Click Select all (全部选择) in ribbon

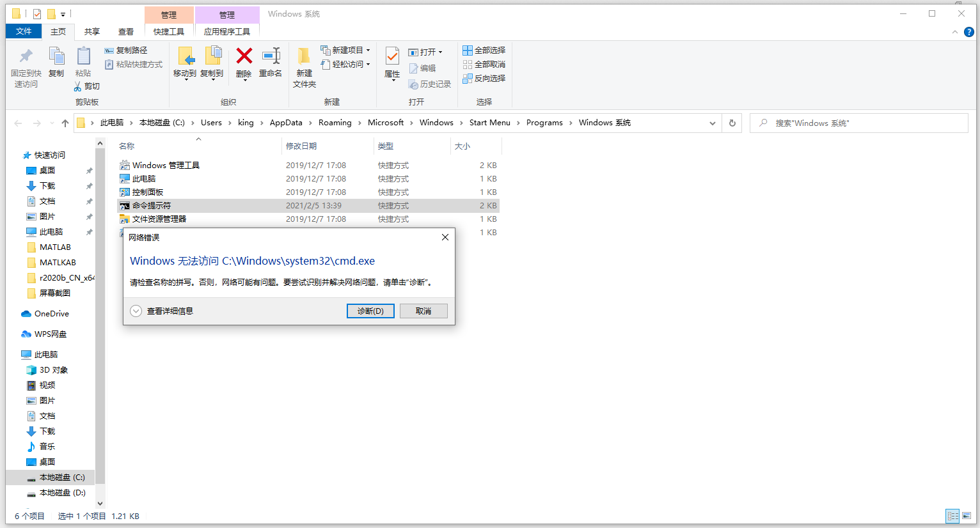[484, 50]
